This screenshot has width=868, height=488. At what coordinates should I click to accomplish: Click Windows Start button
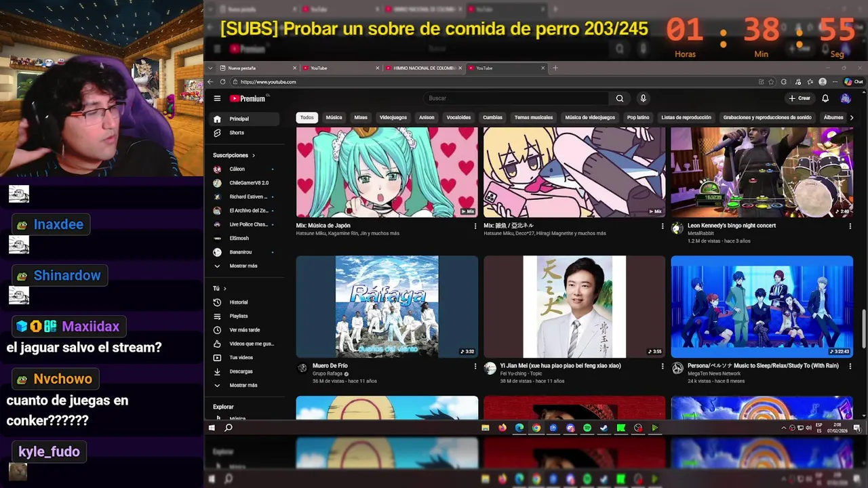tap(212, 428)
